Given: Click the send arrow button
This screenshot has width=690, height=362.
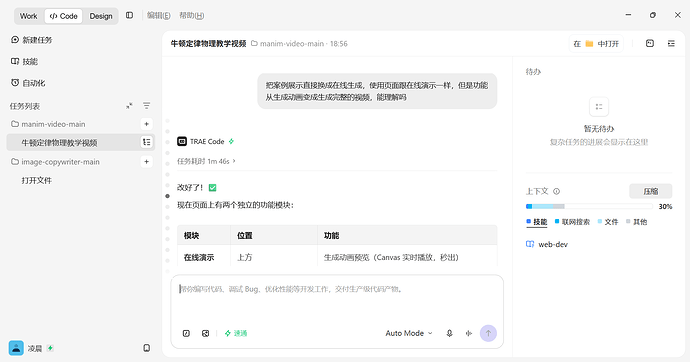Looking at the screenshot, I should tap(488, 333).
